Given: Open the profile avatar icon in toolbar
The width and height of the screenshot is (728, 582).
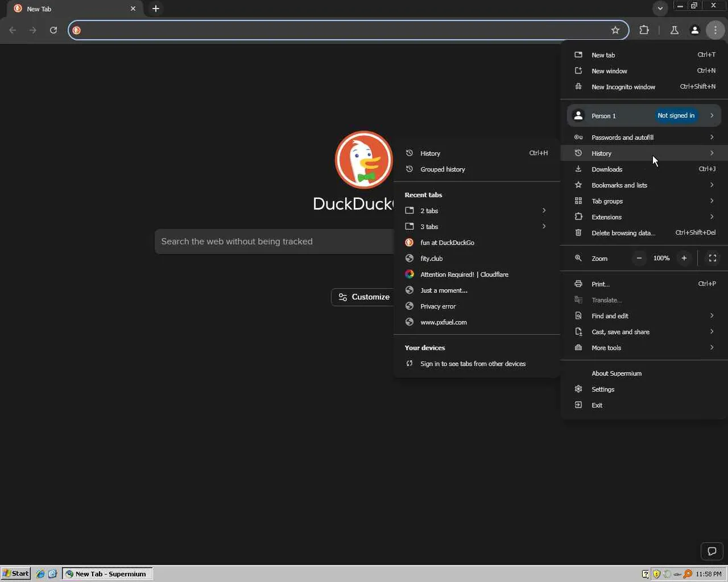Looking at the screenshot, I should 694,30.
